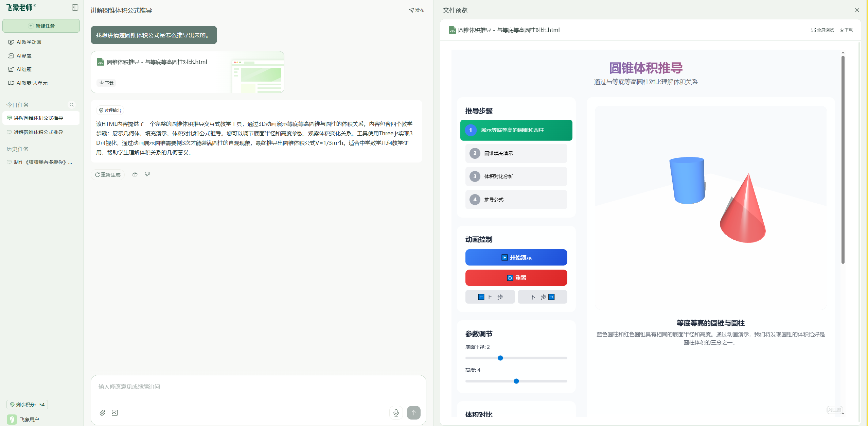Image resolution: width=868 pixels, height=426 pixels.
Task: Click the thumbs down feedback icon
Action: pyautogui.click(x=147, y=174)
